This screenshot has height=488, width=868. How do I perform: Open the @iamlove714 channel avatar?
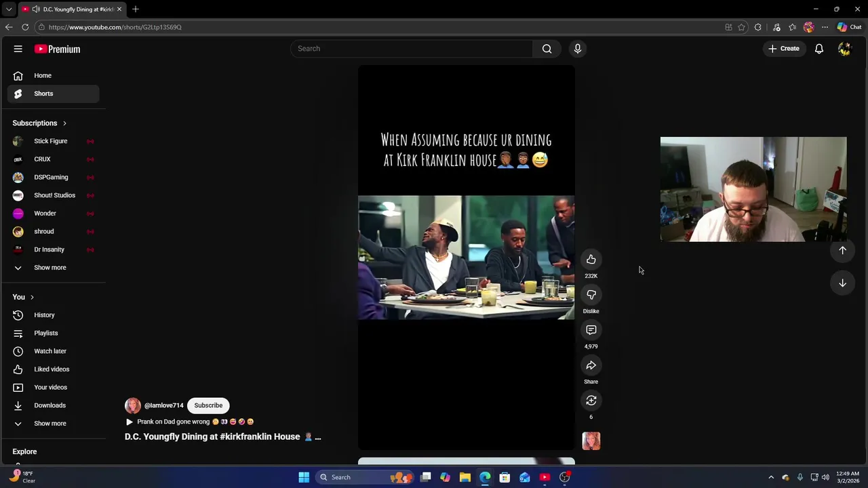(133, 405)
